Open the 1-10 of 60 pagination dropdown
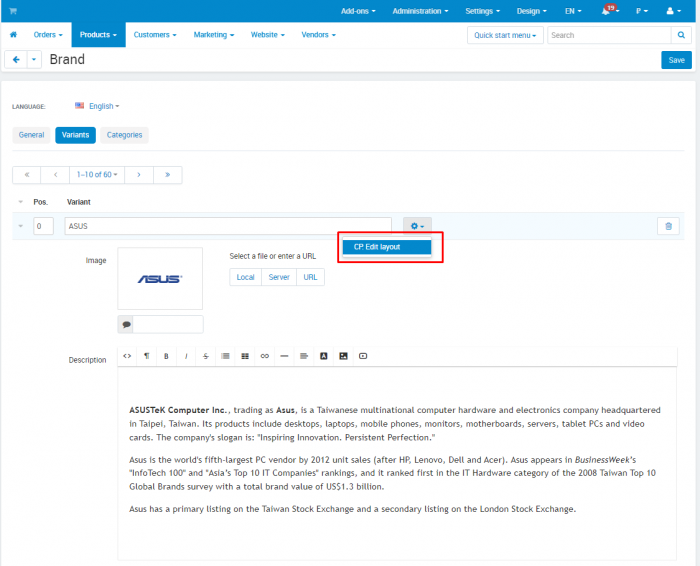This screenshot has height=566, width=700. (97, 175)
